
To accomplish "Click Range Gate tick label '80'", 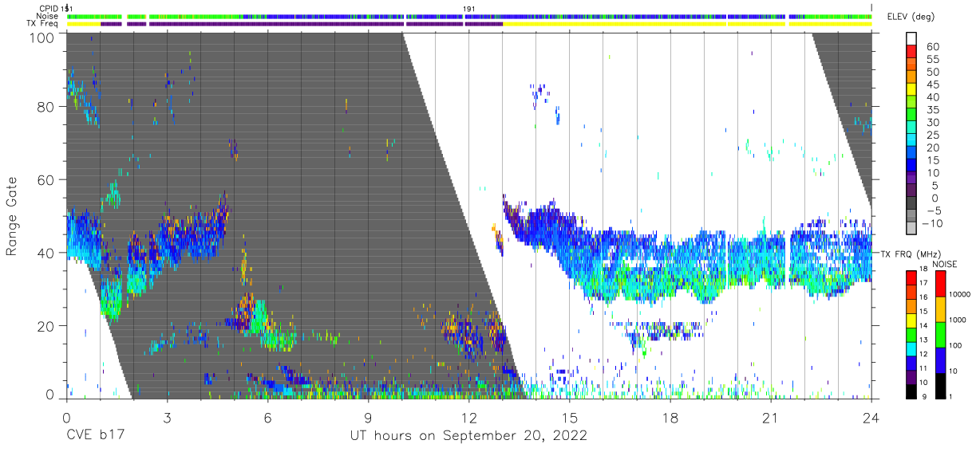I will coord(46,108).
